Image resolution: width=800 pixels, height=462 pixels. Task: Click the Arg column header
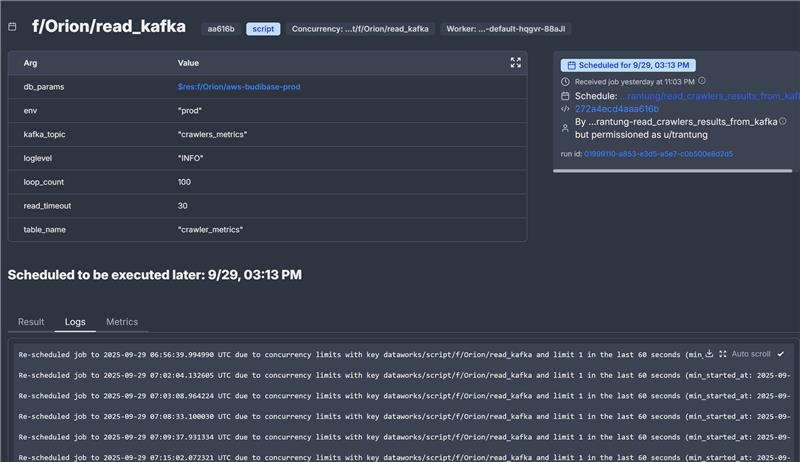pyautogui.click(x=30, y=63)
